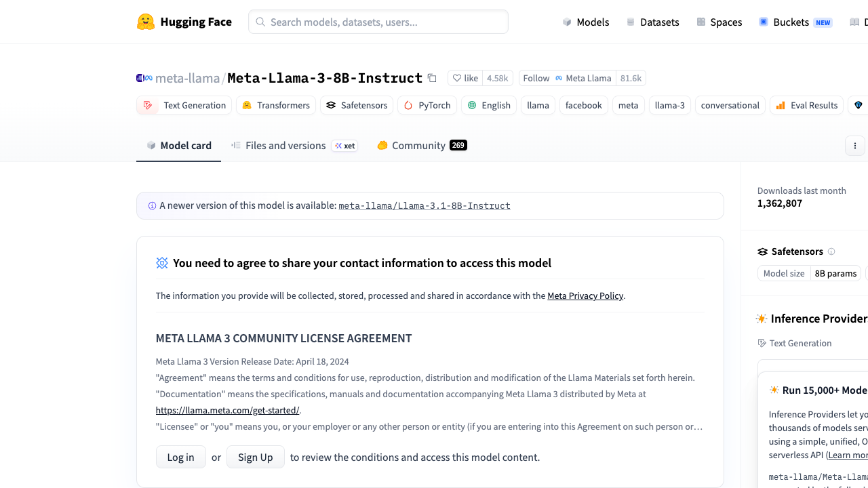Screen dimensions: 868x488
Task: Click the meta-llama organization name
Action: tap(187, 78)
